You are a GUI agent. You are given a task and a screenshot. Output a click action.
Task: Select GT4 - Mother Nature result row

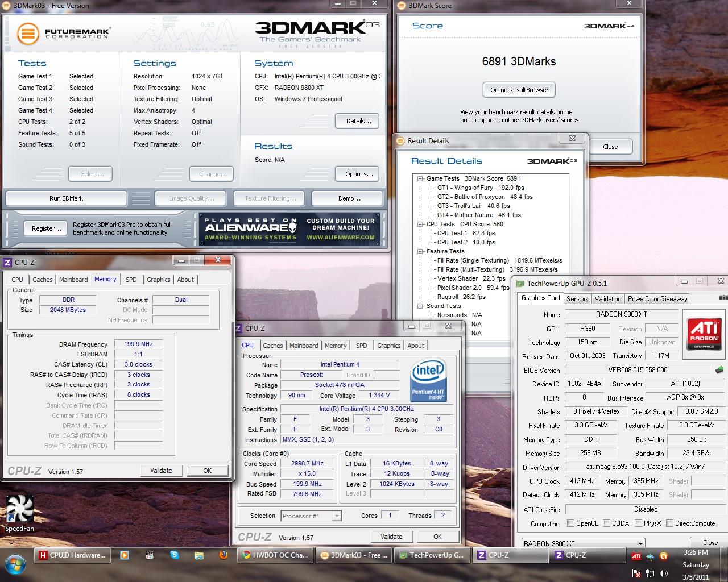click(x=479, y=215)
